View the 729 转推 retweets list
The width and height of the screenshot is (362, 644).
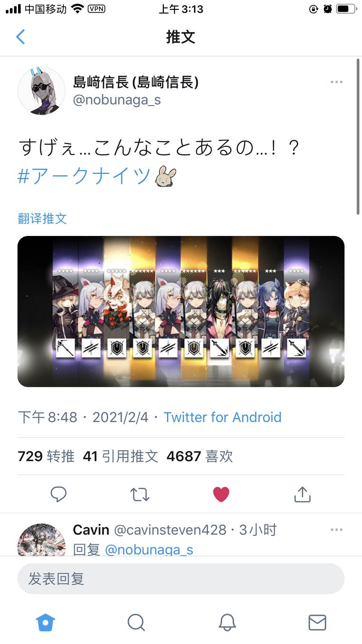point(46,456)
